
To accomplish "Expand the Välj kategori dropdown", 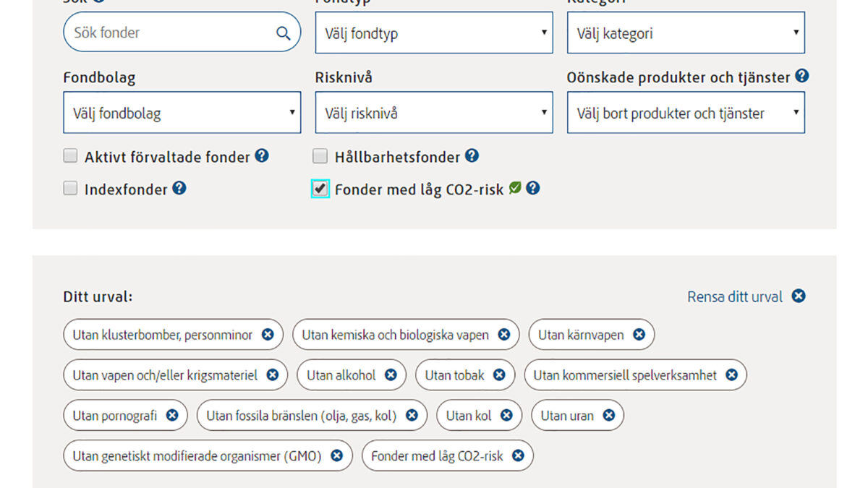I will click(686, 33).
